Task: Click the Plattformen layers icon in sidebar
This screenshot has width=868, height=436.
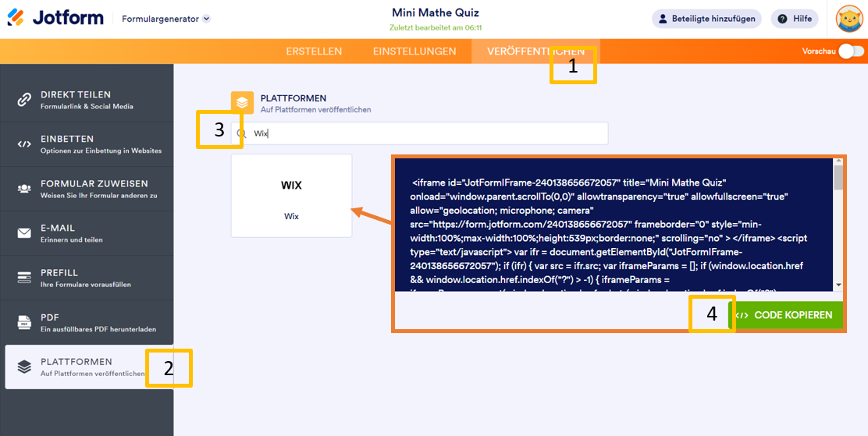Action: pos(23,367)
